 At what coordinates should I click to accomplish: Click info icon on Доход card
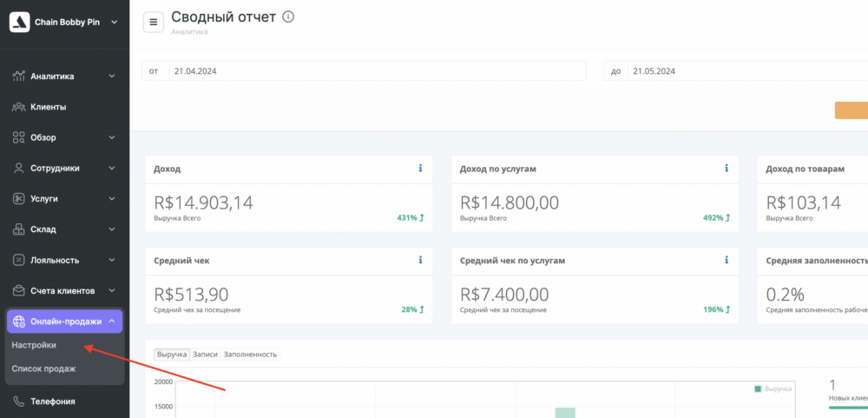click(420, 169)
